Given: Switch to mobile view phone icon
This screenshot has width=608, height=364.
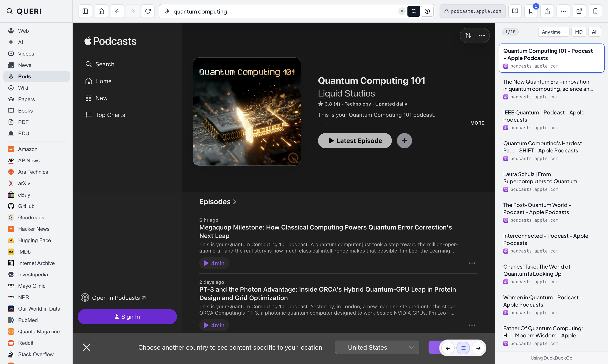Looking at the screenshot, I should point(595,11).
